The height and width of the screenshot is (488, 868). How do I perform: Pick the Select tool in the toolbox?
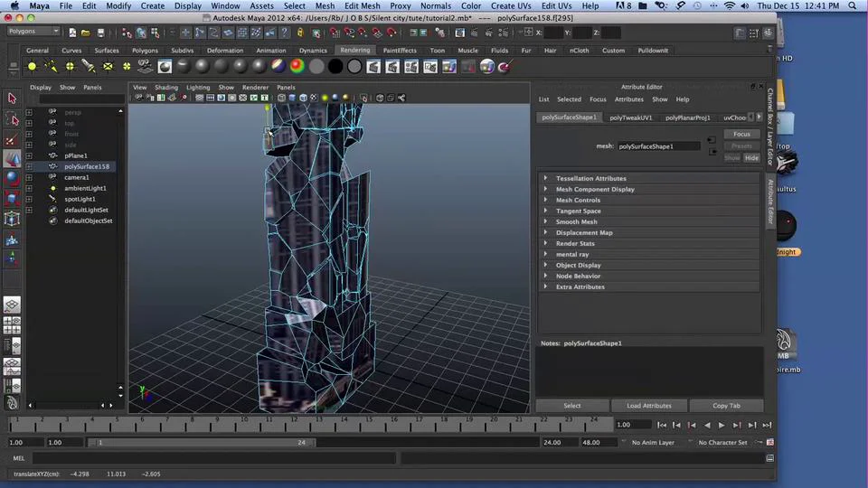pos(12,99)
